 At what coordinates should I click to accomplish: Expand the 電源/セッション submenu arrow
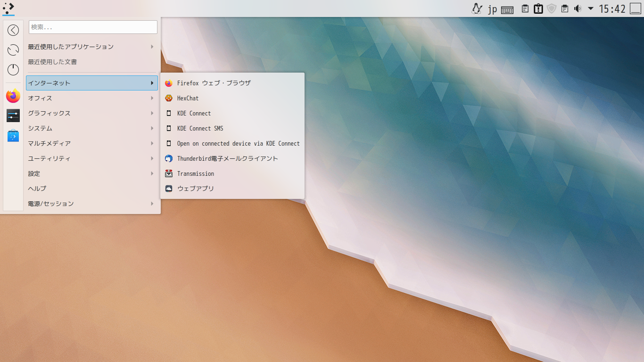pos(152,204)
